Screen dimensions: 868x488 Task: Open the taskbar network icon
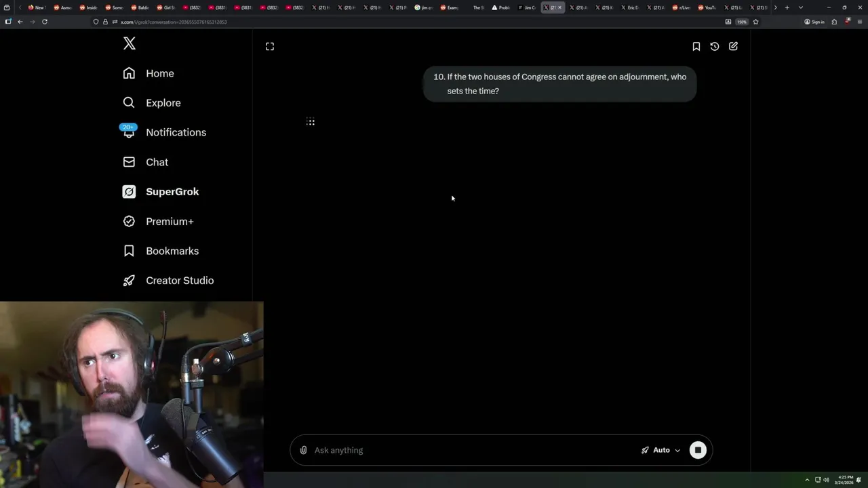[x=818, y=480]
